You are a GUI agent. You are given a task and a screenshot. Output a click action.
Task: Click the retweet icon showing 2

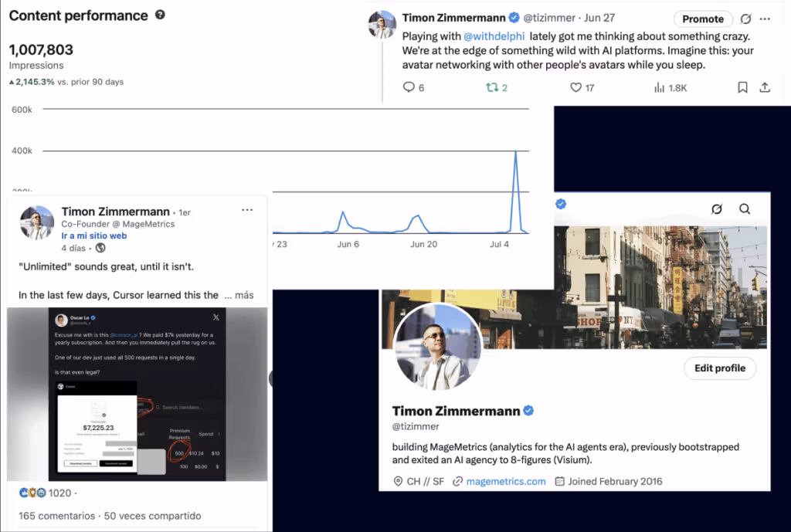(x=492, y=87)
